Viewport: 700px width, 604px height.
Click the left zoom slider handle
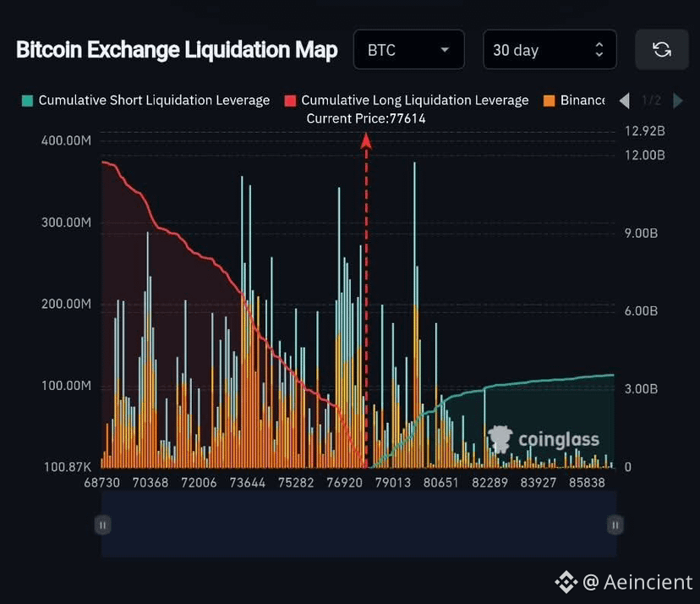[x=102, y=525]
